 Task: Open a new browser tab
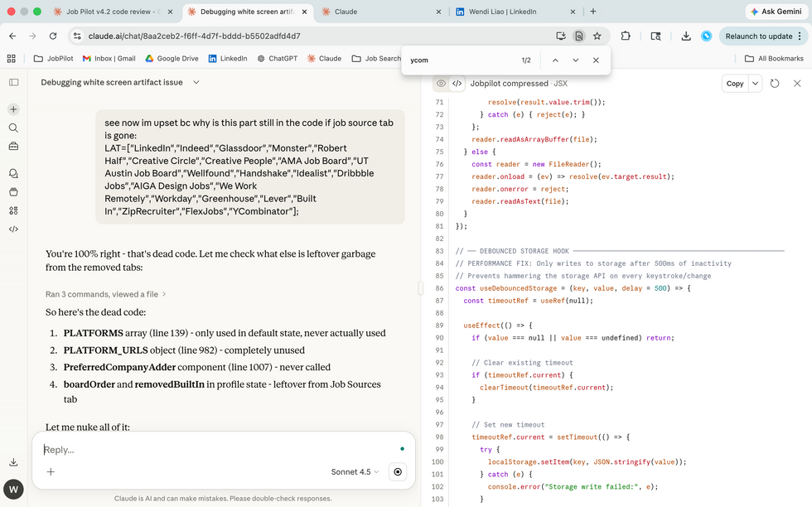[593, 12]
